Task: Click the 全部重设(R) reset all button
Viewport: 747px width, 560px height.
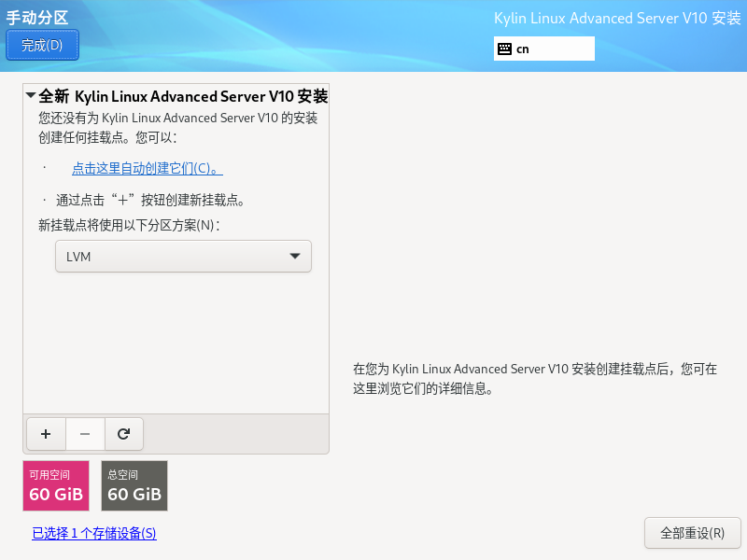Action: (x=692, y=533)
